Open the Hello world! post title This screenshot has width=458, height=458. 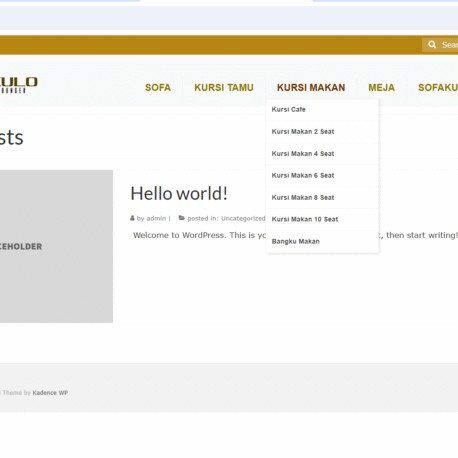pyautogui.click(x=179, y=193)
